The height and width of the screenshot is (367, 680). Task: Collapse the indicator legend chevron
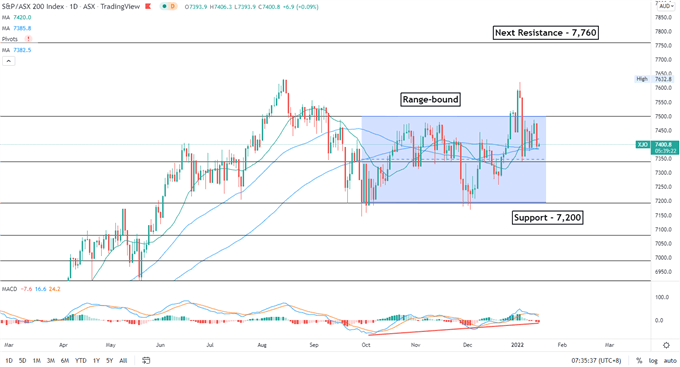[9, 61]
